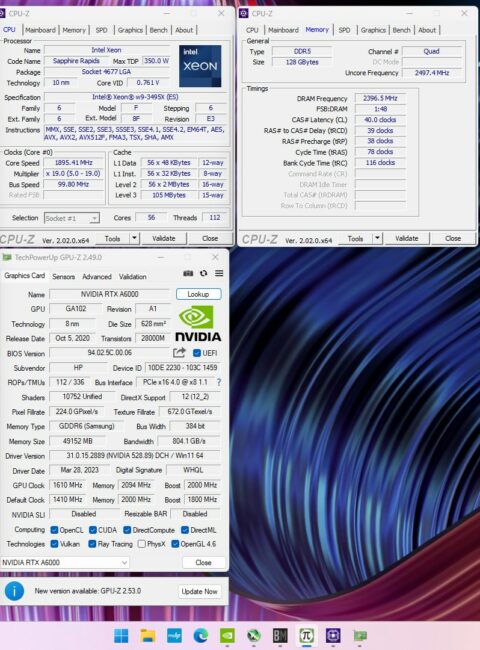480x650 pixels.
Task: Click the Bus Interface question mark
Action: 219,382
